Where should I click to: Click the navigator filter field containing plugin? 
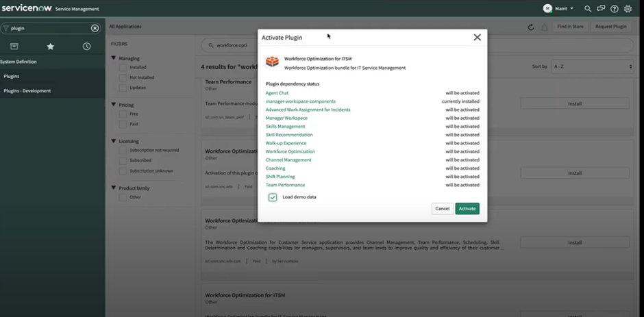point(51,28)
